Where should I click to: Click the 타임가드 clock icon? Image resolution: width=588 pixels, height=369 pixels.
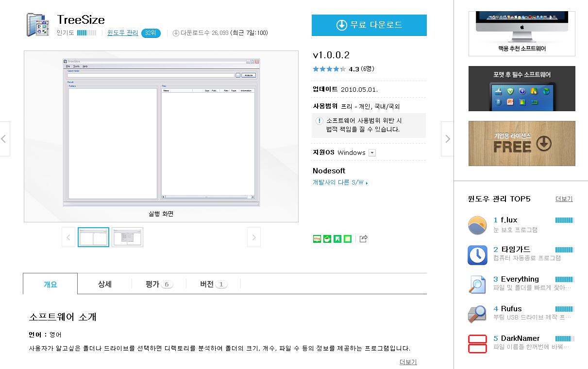click(477, 255)
